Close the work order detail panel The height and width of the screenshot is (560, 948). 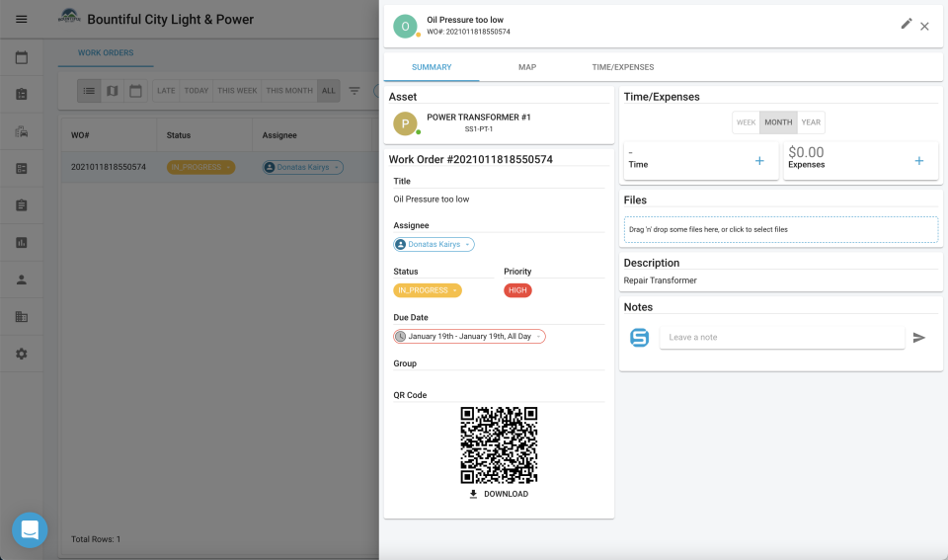pyautogui.click(x=924, y=26)
